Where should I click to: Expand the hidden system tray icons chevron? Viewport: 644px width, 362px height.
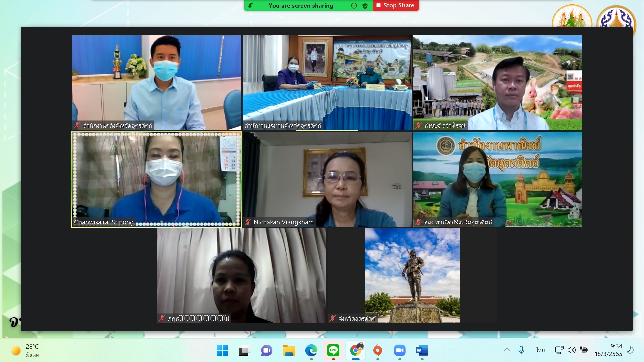(507, 350)
